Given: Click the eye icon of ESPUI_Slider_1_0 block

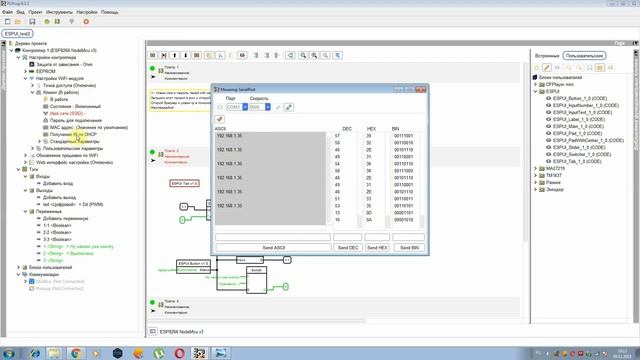Looking at the screenshot, I should (549, 147).
